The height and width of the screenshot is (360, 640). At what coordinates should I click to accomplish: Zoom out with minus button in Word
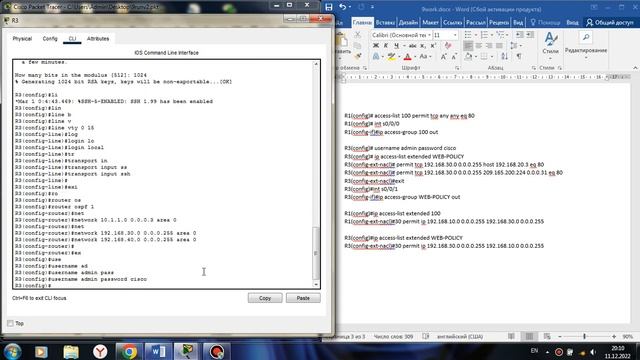(560, 336)
